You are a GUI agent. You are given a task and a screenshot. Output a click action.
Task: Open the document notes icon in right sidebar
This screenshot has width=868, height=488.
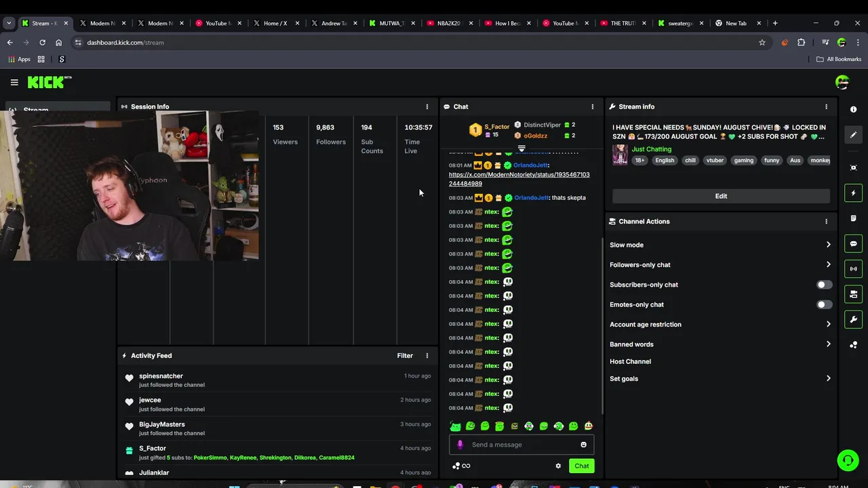853,218
